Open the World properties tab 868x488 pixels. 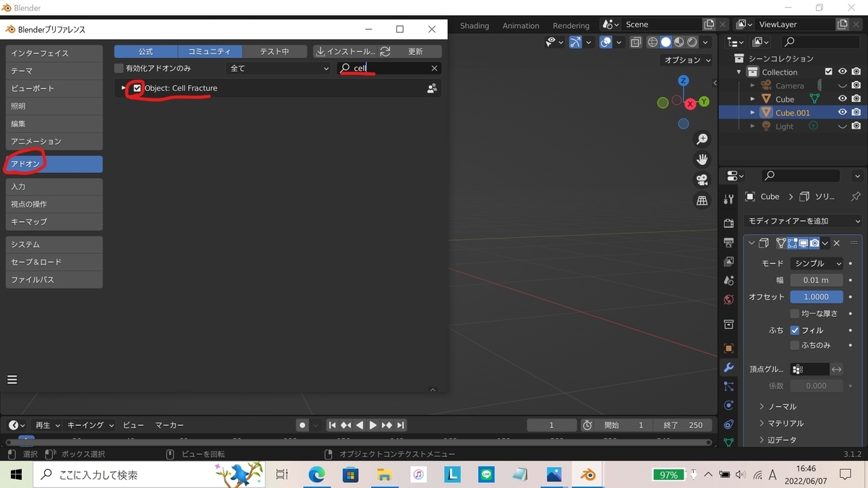coord(728,299)
